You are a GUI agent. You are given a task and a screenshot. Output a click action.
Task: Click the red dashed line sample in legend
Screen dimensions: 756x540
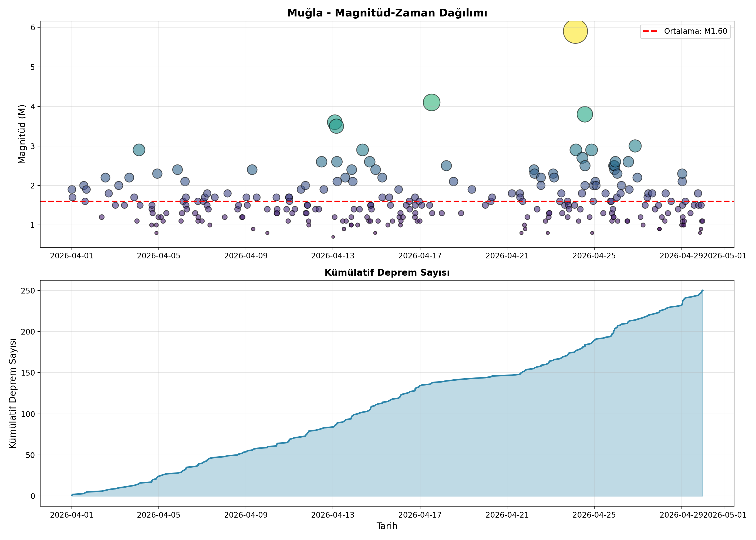pyautogui.click(x=650, y=31)
